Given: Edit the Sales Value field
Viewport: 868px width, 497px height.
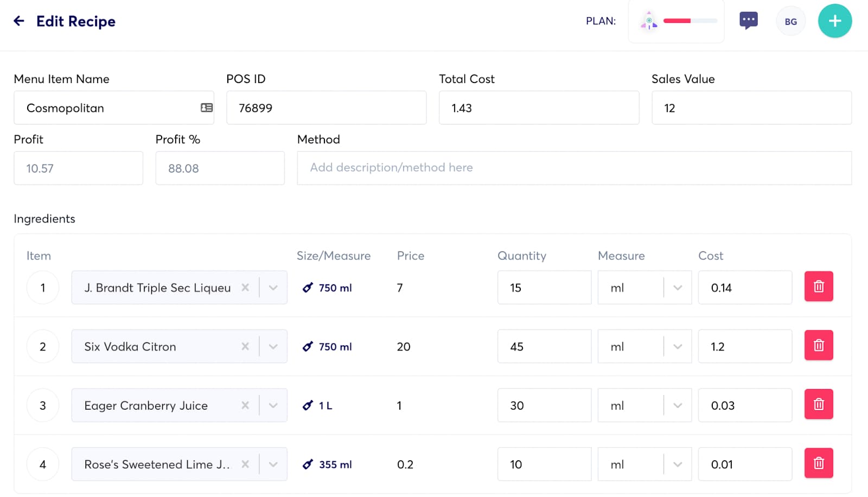Looking at the screenshot, I should click(751, 107).
